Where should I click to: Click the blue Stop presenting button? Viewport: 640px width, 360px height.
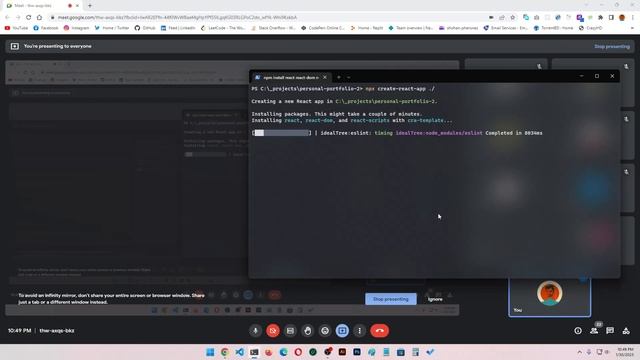(x=391, y=299)
